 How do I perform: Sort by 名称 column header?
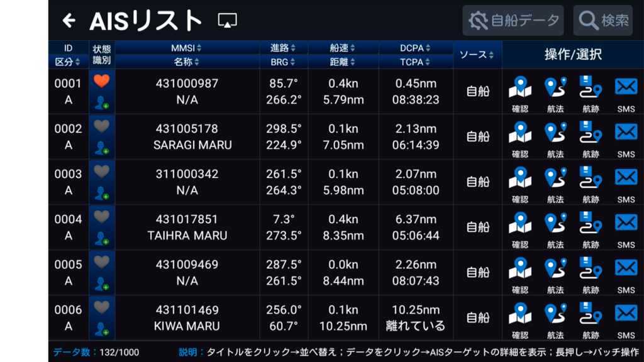(187, 62)
